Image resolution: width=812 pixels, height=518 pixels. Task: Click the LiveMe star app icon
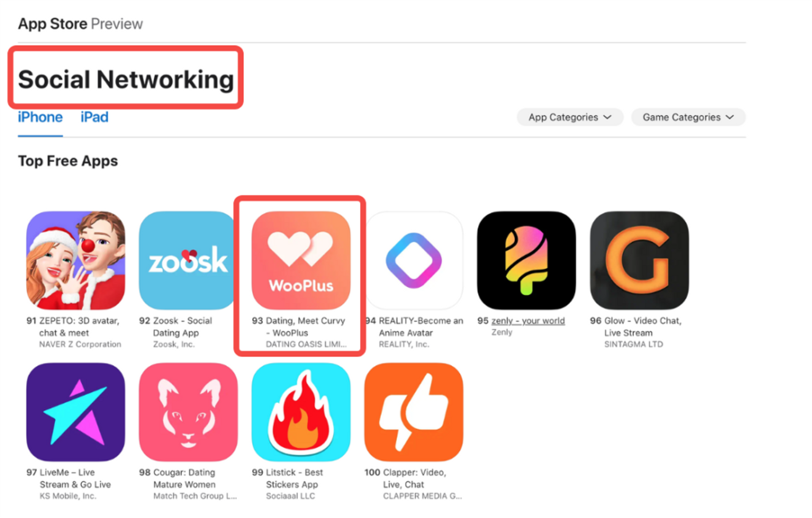click(x=76, y=412)
